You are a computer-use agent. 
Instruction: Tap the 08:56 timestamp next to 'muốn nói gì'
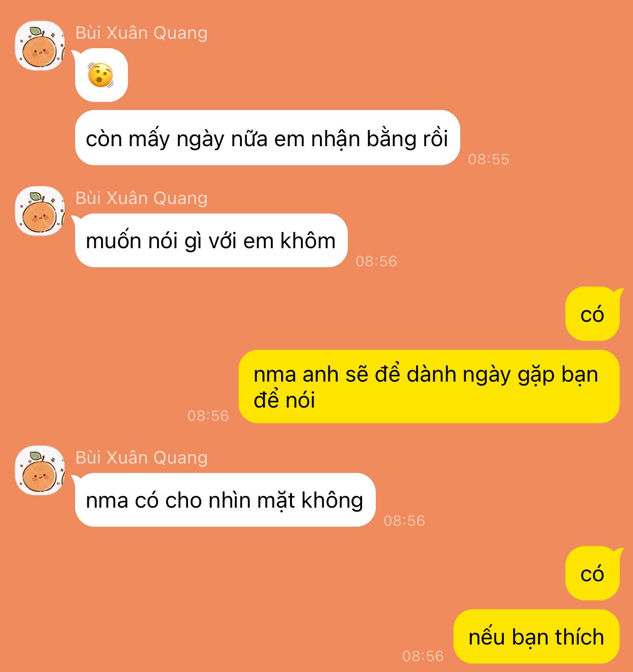(x=376, y=261)
